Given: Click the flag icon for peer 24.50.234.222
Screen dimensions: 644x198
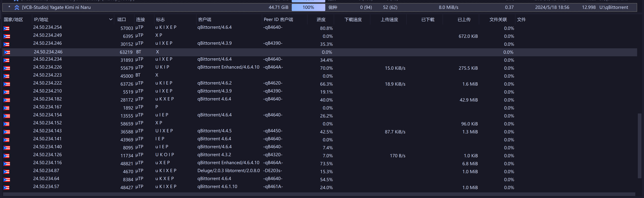Looking at the screenshot, I should click(7, 84).
